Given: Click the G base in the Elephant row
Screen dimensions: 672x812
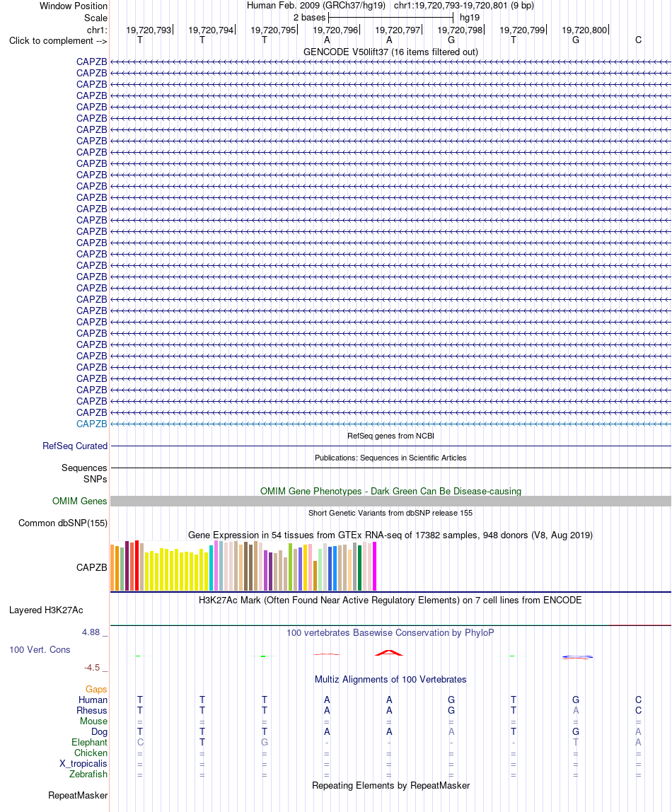Looking at the screenshot, I should click(265, 742).
